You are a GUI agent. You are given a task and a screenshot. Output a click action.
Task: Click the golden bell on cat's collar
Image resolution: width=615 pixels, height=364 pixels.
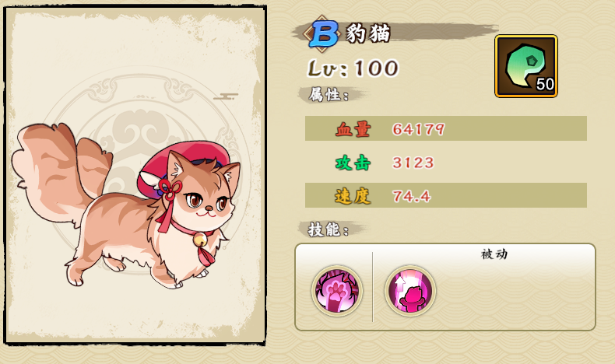[199, 239]
